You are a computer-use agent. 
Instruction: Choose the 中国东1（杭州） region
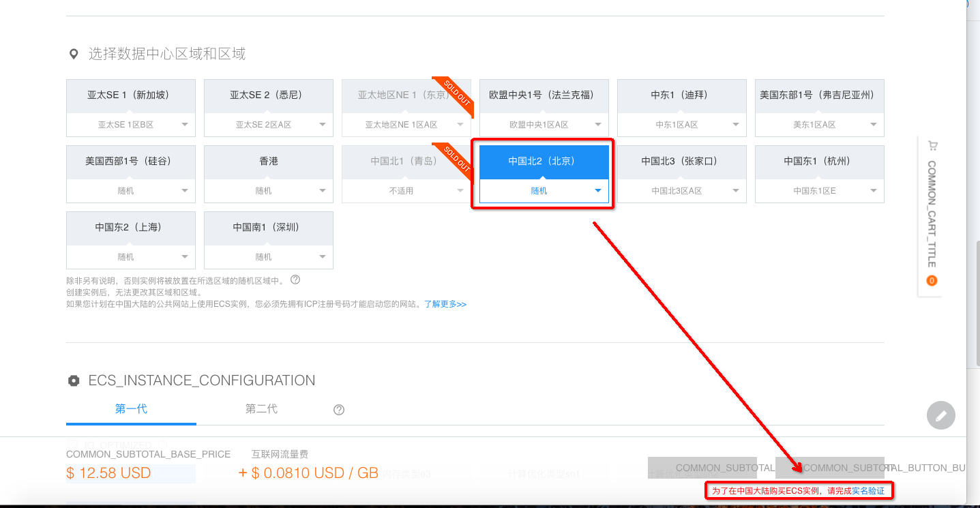pyautogui.click(x=820, y=162)
